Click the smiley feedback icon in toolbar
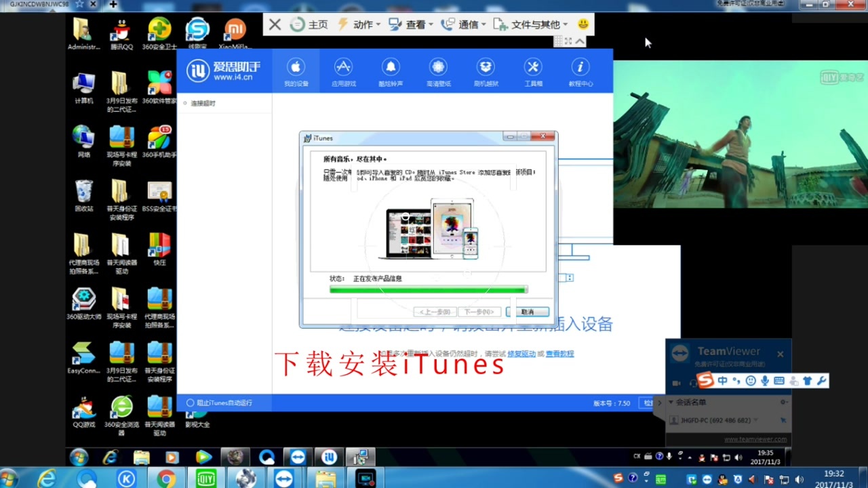Image resolution: width=868 pixels, height=488 pixels. tap(583, 24)
